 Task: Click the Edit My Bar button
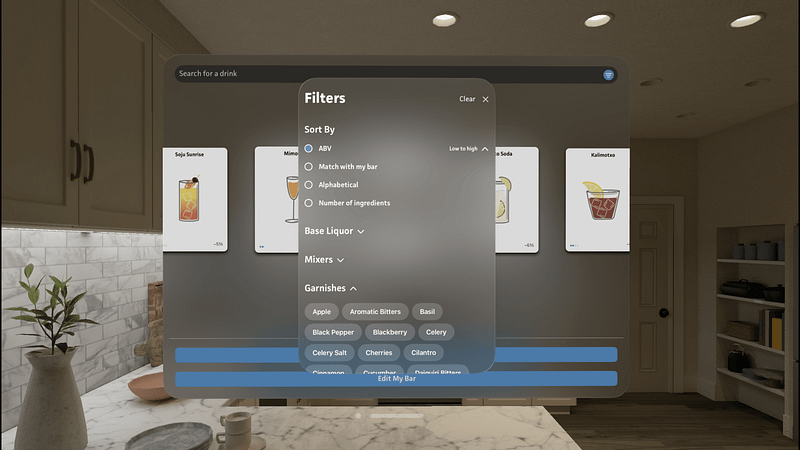396,379
